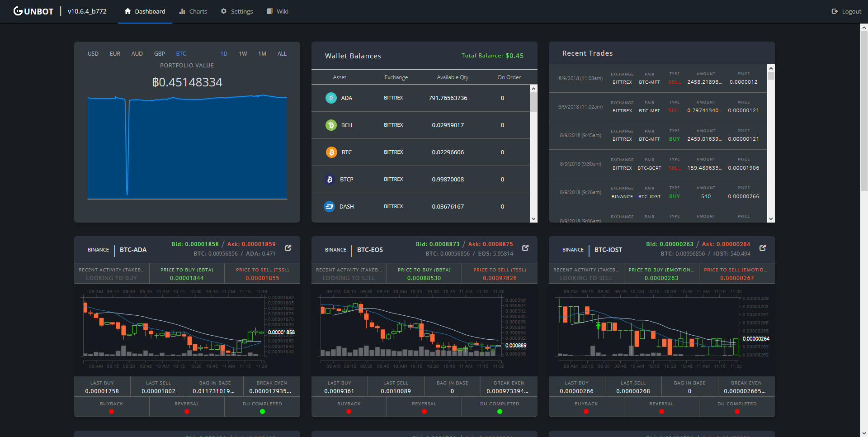The image size is (868, 437).
Task: Switch portfolio currency to BTC
Action: click(181, 54)
